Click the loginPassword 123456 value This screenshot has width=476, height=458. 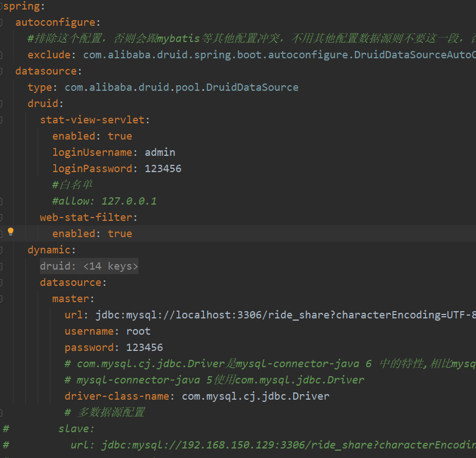click(x=163, y=168)
